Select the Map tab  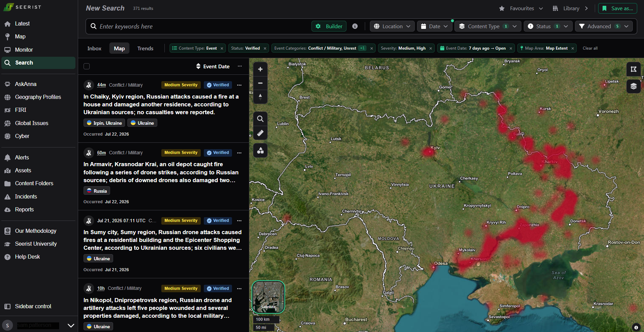point(119,48)
